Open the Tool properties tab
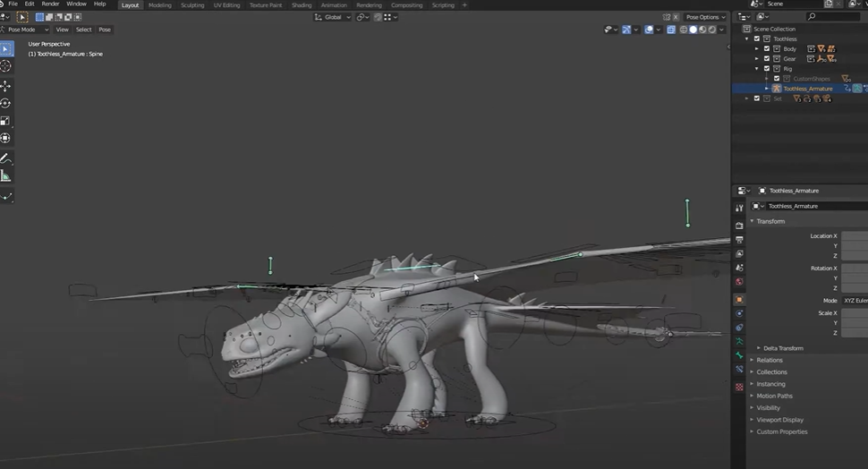Screen dimensions: 868x469 739,208
